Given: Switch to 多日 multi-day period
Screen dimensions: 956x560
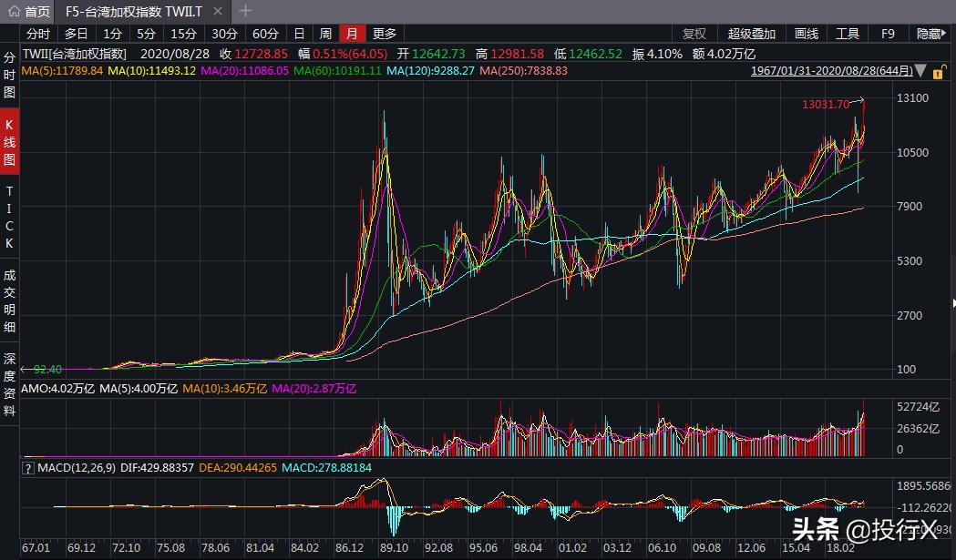Looking at the screenshot, I should [77, 34].
